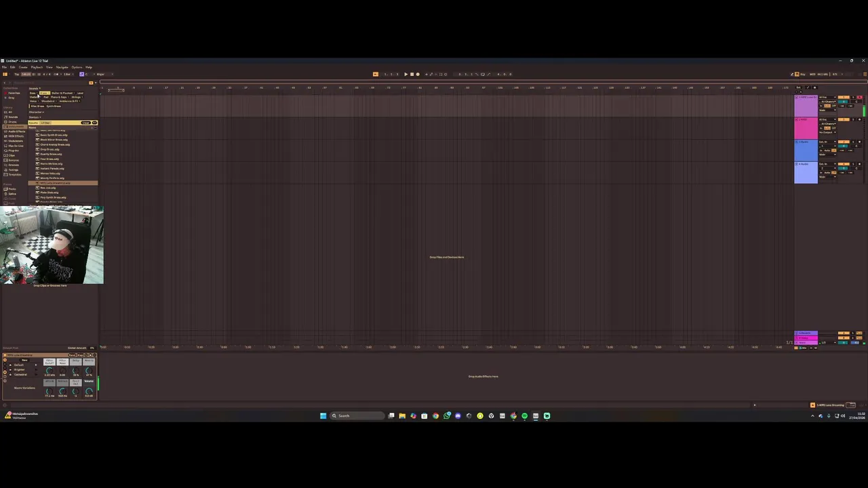Open the quantization 1 Bar dropdown
The image size is (868, 488).
(67, 74)
